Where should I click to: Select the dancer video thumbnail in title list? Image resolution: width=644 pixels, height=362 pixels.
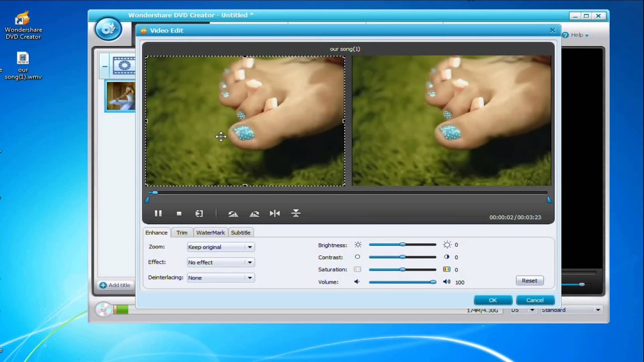click(x=120, y=96)
